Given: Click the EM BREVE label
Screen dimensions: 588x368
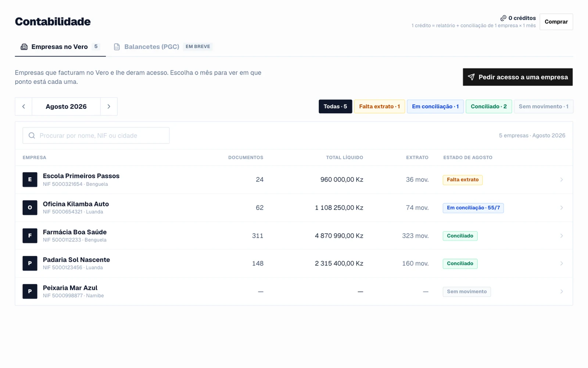Looking at the screenshot, I should tap(198, 46).
